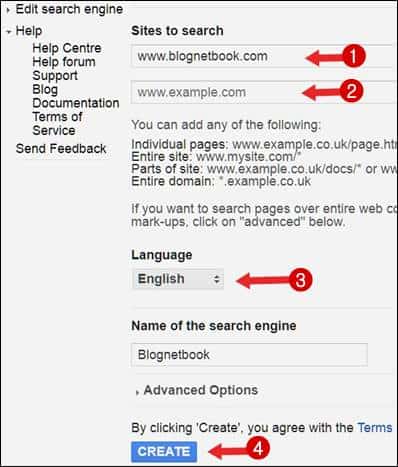Open the Terms link near Create
This screenshot has width=398, height=467.
pyautogui.click(x=375, y=428)
